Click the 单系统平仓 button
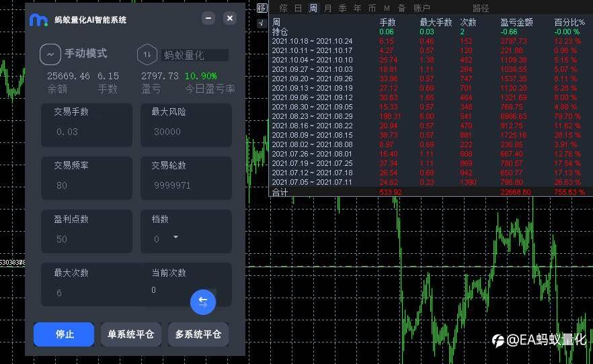Image resolution: width=593 pixels, height=364 pixels. (131, 334)
